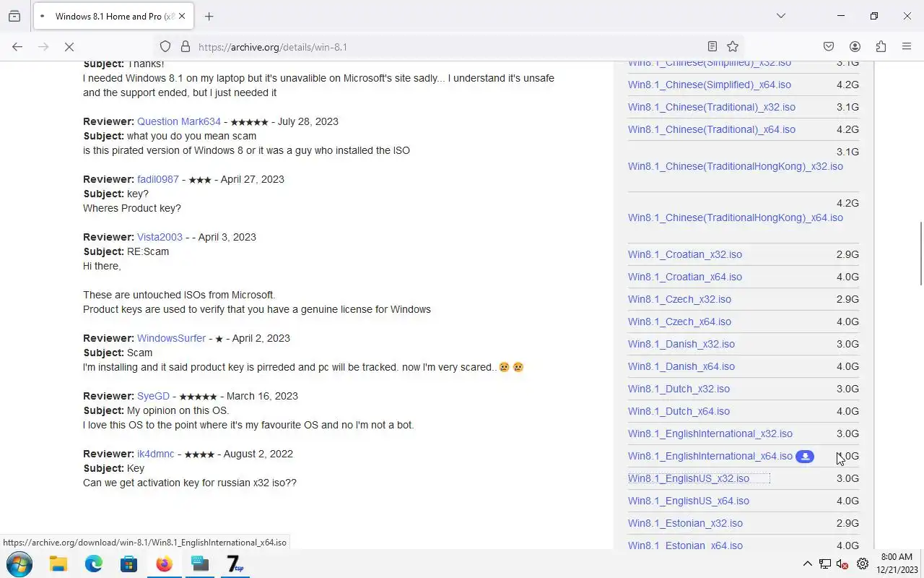Download Win8.1_EnglishUS_x32.iso

(689, 478)
